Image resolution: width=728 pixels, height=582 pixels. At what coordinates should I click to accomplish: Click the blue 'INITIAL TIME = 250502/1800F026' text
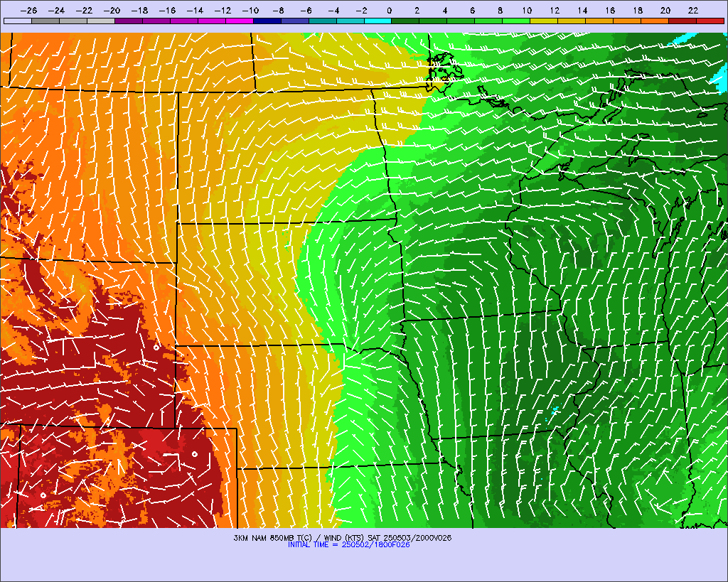[x=348, y=545]
